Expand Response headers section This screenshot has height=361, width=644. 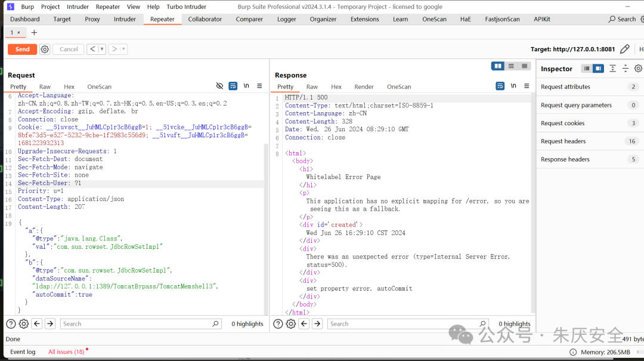pyautogui.click(x=590, y=159)
